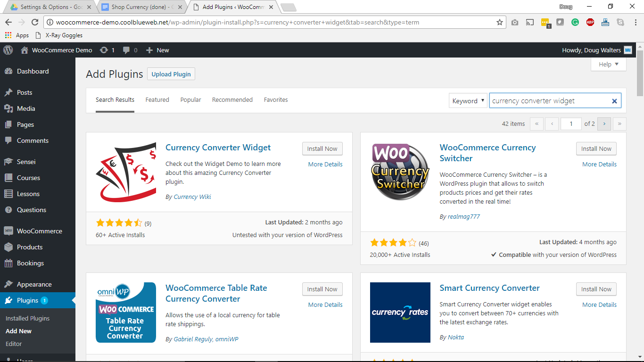Open the Keyword search type dropdown
The image size is (644, 362).
click(x=468, y=101)
